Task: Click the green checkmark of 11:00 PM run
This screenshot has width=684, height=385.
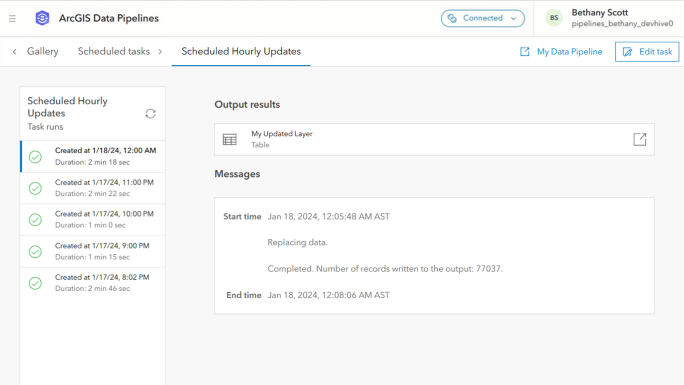Action: [x=35, y=188]
